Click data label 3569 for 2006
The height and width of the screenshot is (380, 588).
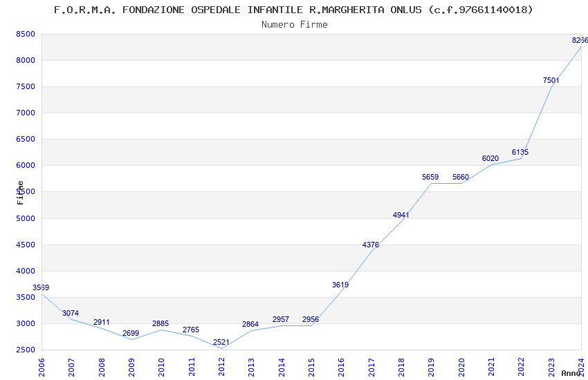pyautogui.click(x=41, y=288)
